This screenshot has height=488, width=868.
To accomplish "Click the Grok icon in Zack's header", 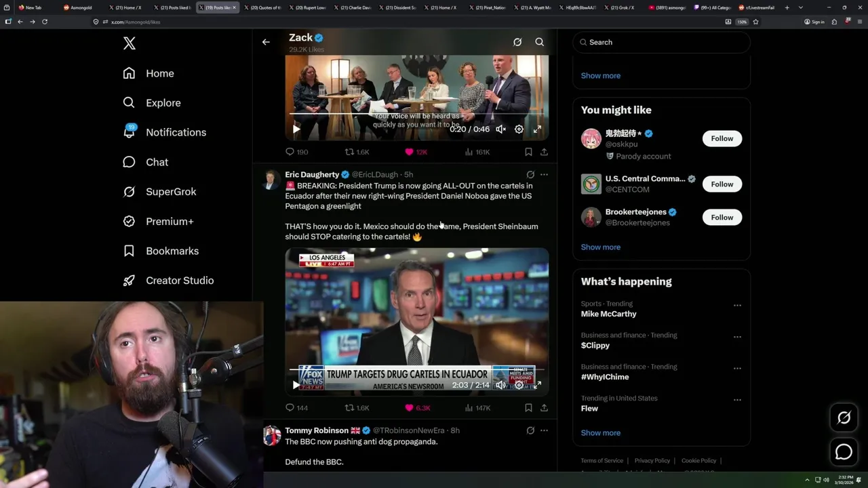I will [517, 42].
